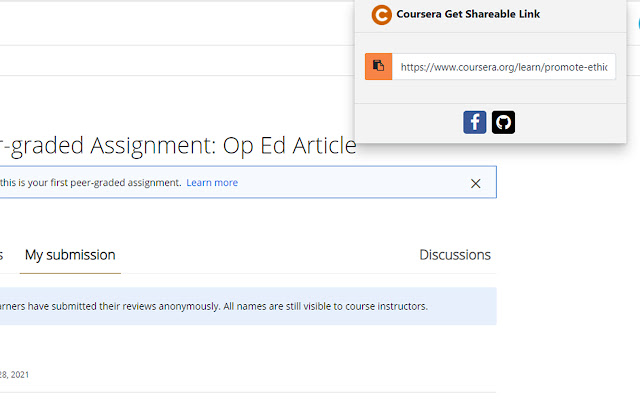
Task: Click the underline beneath My submission tab
Action: pos(70,272)
